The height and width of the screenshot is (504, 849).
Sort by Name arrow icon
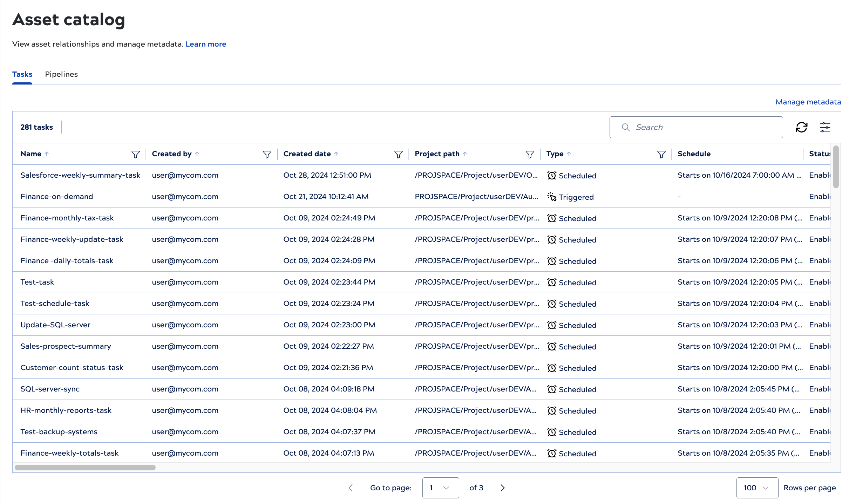[47, 154]
